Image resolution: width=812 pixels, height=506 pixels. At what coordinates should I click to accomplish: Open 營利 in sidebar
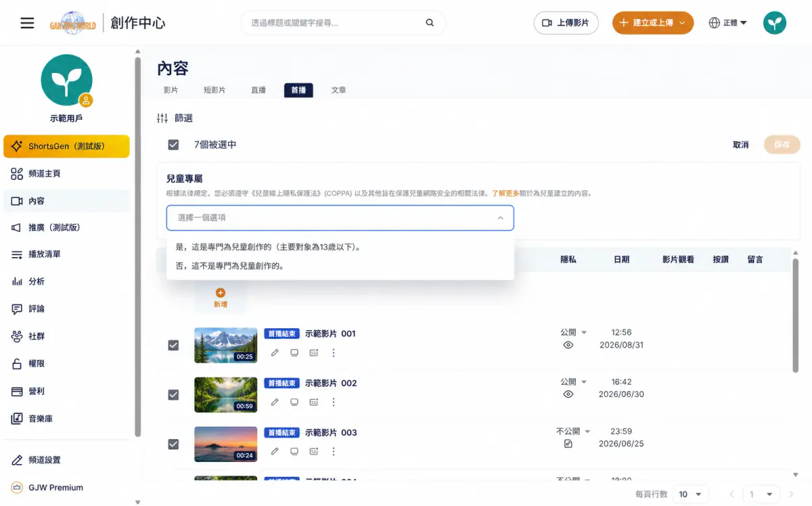[66, 391]
